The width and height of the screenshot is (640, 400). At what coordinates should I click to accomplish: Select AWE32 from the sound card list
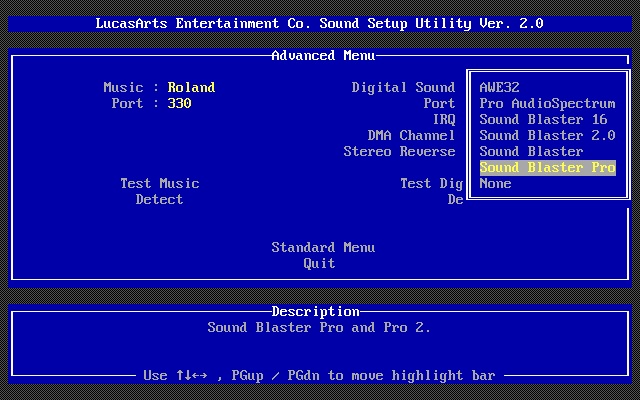[x=499, y=87]
